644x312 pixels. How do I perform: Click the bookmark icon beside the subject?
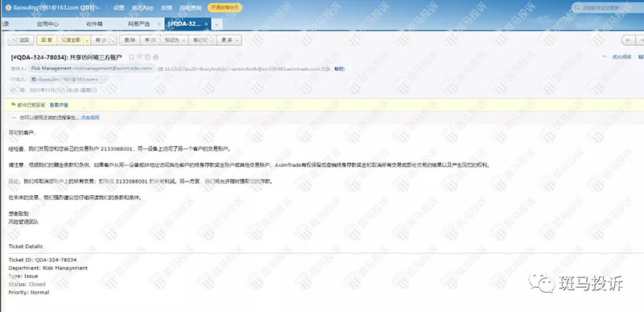click(131, 57)
